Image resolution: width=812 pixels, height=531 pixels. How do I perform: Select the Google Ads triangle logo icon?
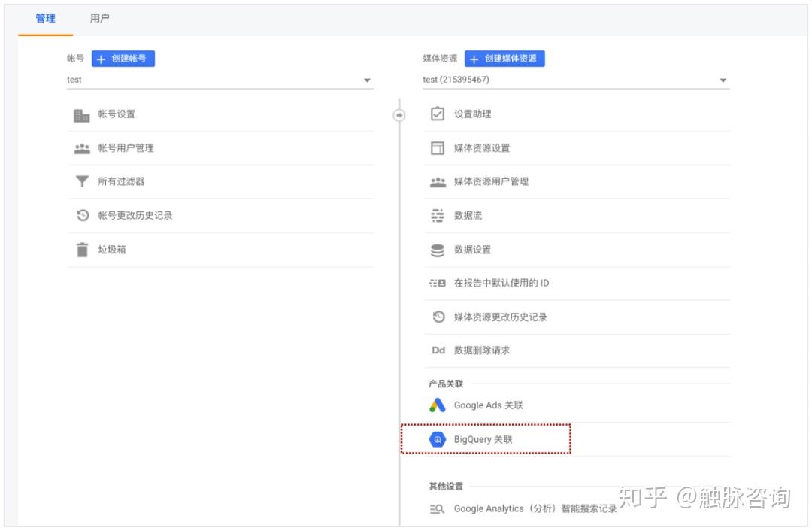(438, 405)
